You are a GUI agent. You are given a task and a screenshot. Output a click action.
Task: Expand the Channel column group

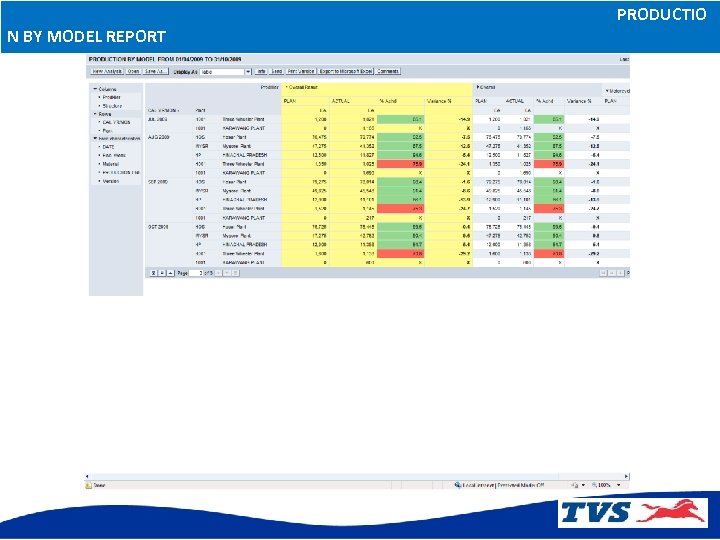[478, 87]
